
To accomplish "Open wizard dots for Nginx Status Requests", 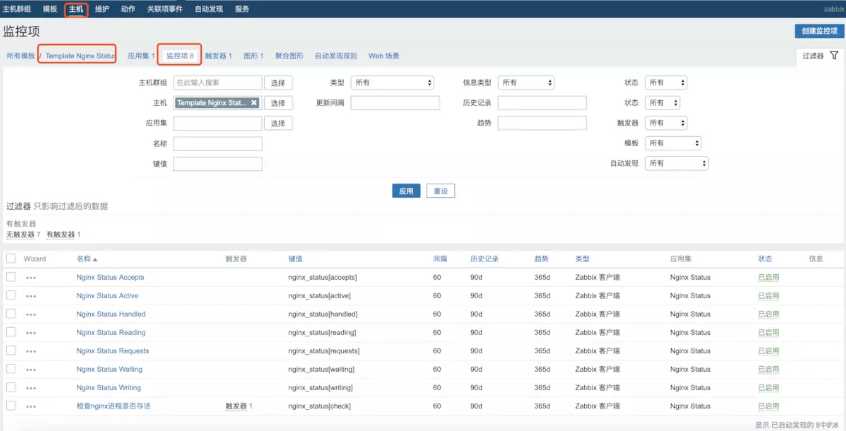I will pyautogui.click(x=31, y=351).
